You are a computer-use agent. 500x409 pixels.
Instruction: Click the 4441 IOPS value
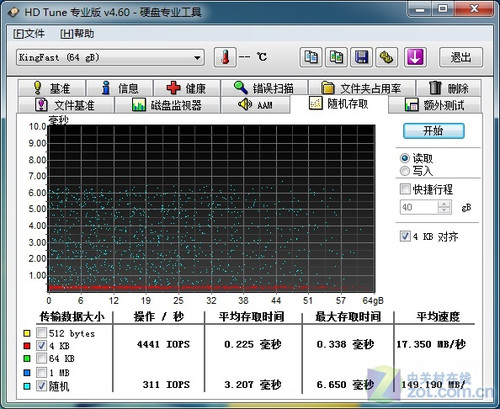point(163,344)
